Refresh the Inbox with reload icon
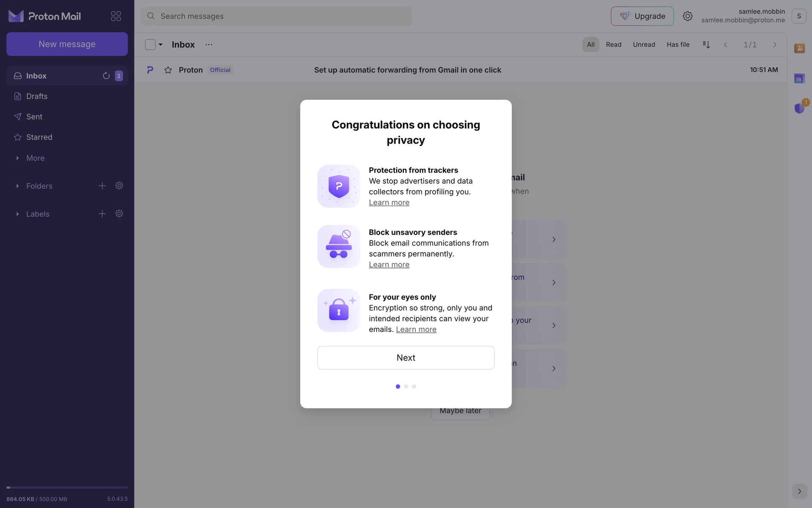Viewport: 812px width, 508px height. pyautogui.click(x=106, y=76)
